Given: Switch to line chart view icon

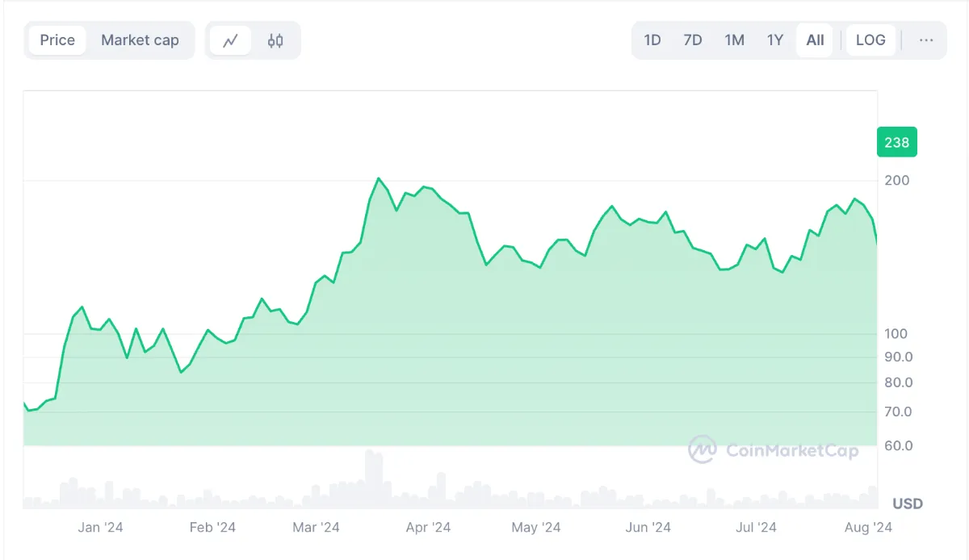Looking at the screenshot, I should [x=231, y=40].
